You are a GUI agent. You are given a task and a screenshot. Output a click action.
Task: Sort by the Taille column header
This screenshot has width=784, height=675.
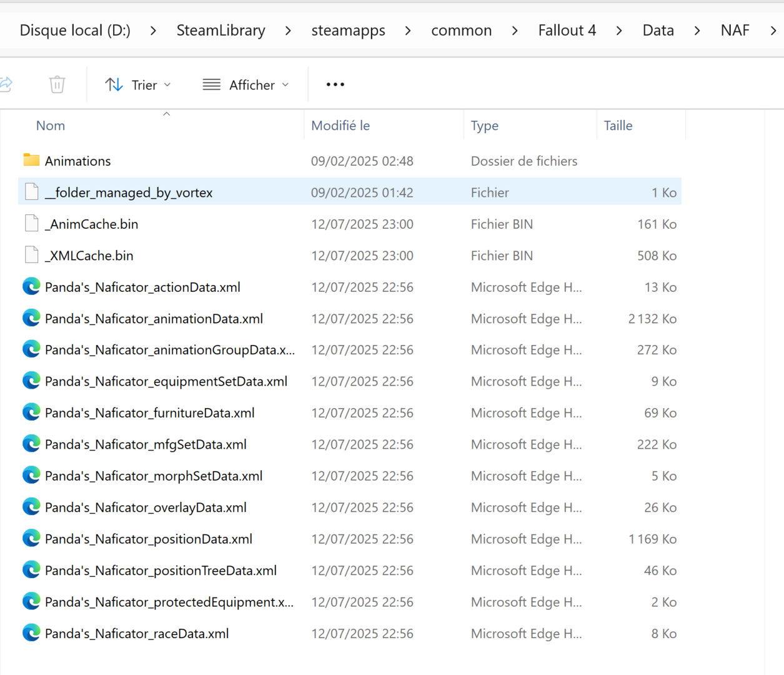point(618,126)
